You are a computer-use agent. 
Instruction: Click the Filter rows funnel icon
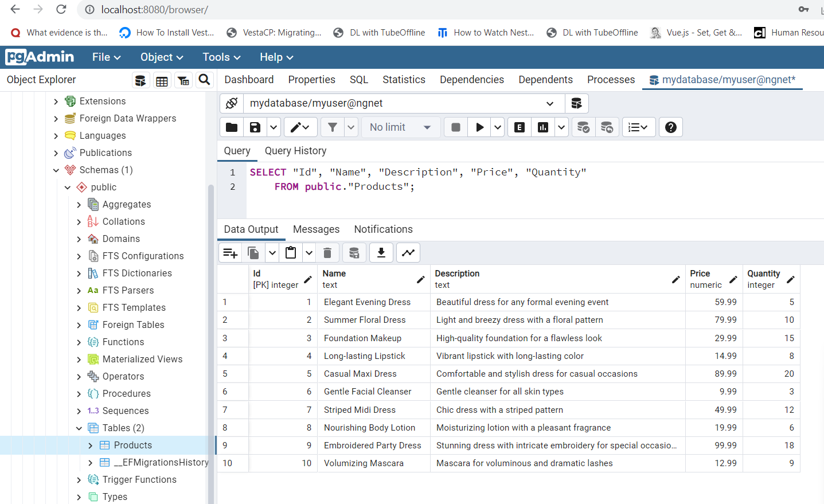pos(333,127)
